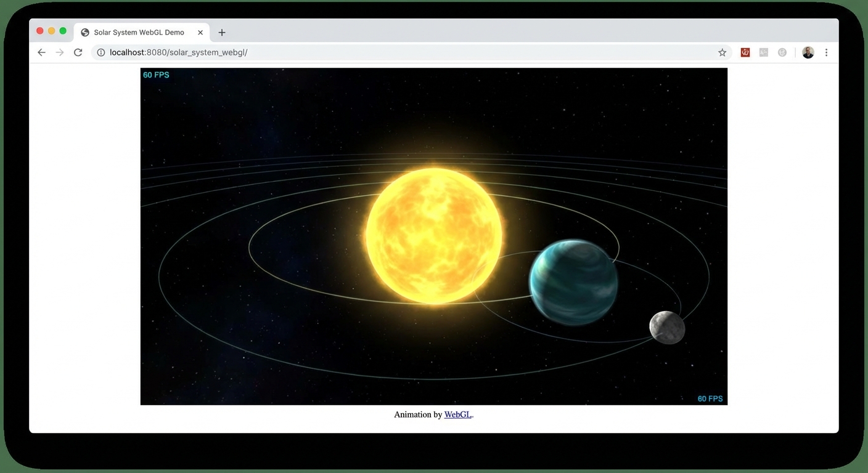Open the user profile avatar
Screen dimensions: 868x473
click(x=808, y=52)
